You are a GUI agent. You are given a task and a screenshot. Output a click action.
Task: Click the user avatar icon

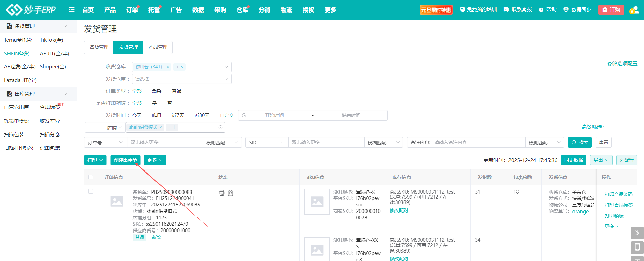[633, 10]
